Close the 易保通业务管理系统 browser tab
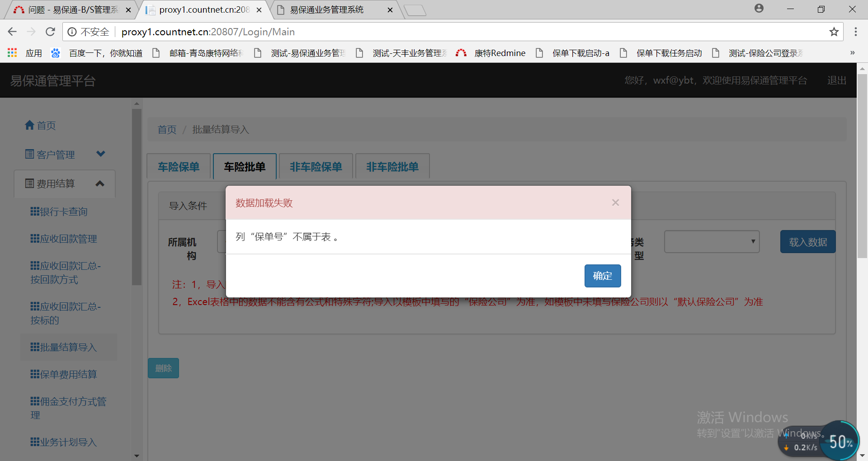The width and height of the screenshot is (868, 461). point(390,10)
